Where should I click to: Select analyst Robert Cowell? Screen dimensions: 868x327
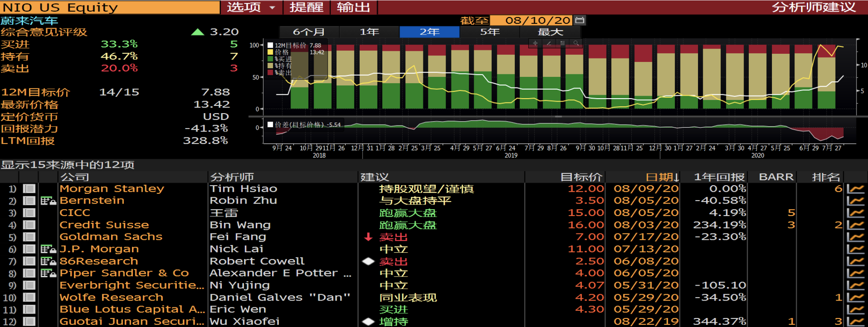[x=257, y=261]
